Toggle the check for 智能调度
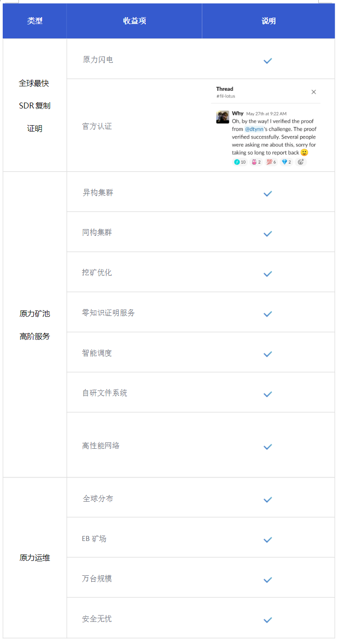 click(x=267, y=354)
